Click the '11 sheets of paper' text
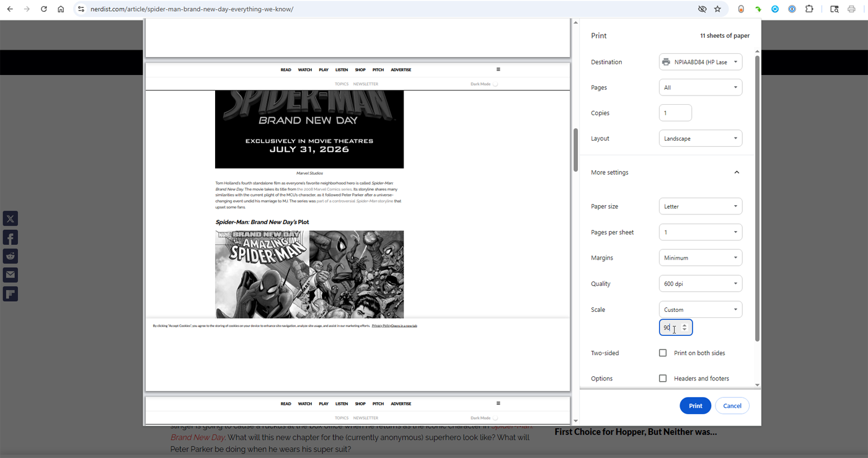 pyautogui.click(x=725, y=36)
